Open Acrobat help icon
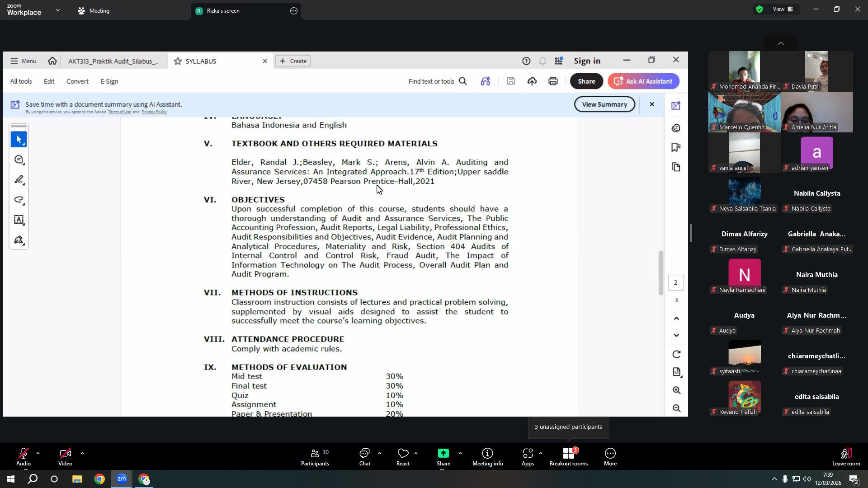 [526, 61]
